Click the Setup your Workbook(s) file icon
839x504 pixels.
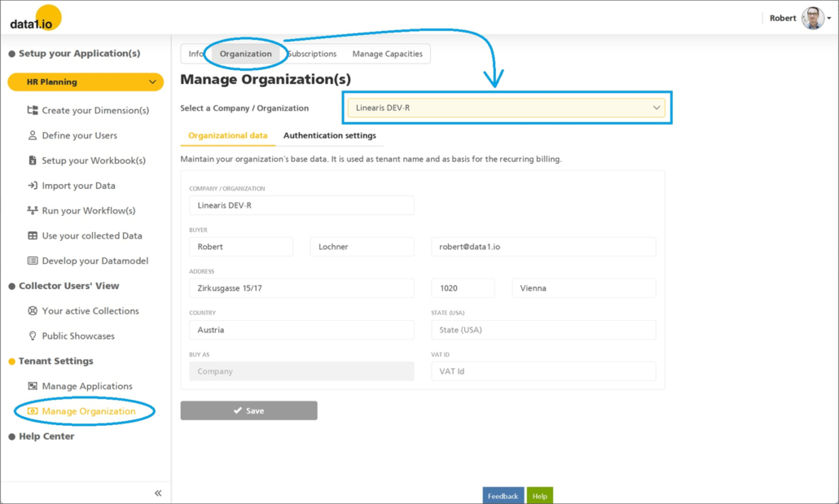pos(33,160)
